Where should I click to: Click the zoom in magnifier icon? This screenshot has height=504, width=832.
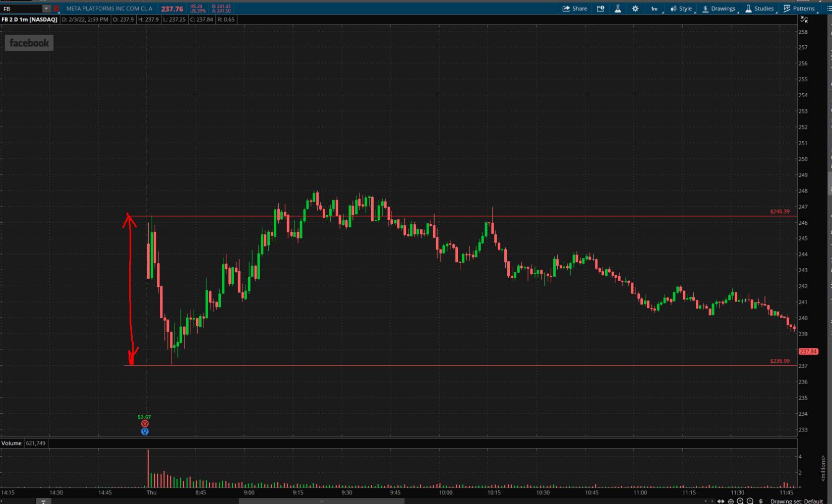tap(740, 501)
